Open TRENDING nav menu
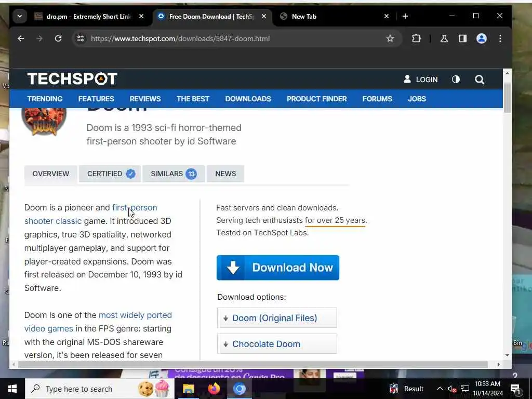The width and height of the screenshot is (532, 399). click(x=45, y=99)
